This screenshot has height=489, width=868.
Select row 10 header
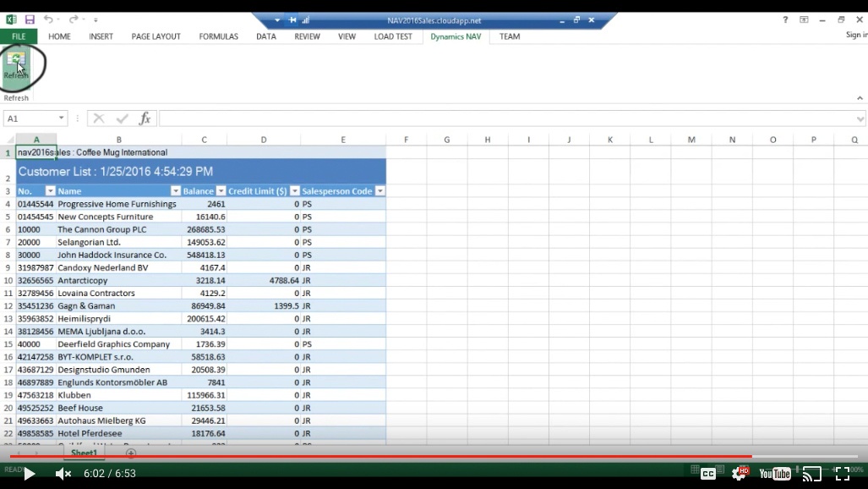click(8, 281)
